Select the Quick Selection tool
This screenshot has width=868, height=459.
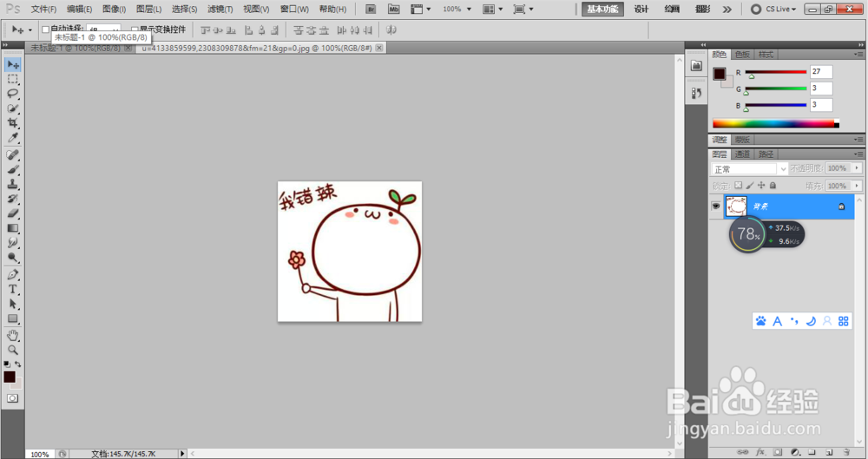tap(13, 108)
